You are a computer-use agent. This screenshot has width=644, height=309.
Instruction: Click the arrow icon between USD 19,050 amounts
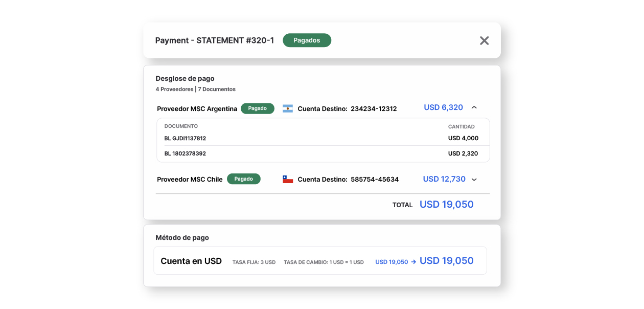(x=413, y=262)
